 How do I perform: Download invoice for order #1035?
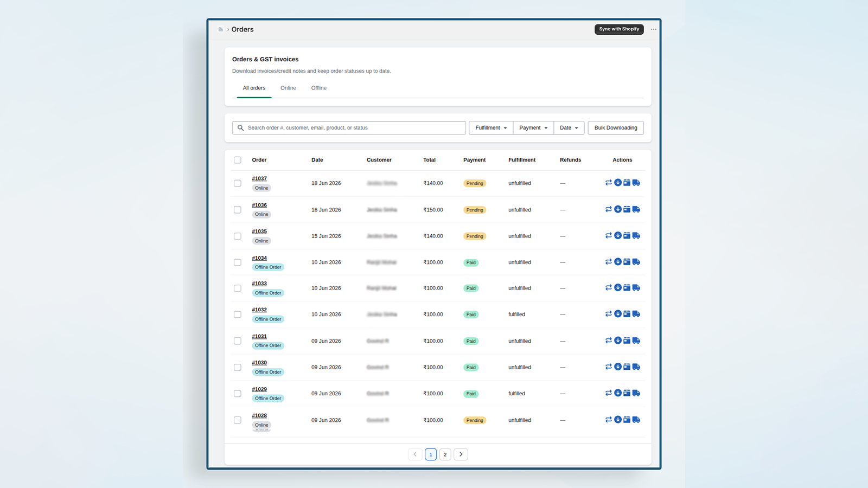pos(618,235)
